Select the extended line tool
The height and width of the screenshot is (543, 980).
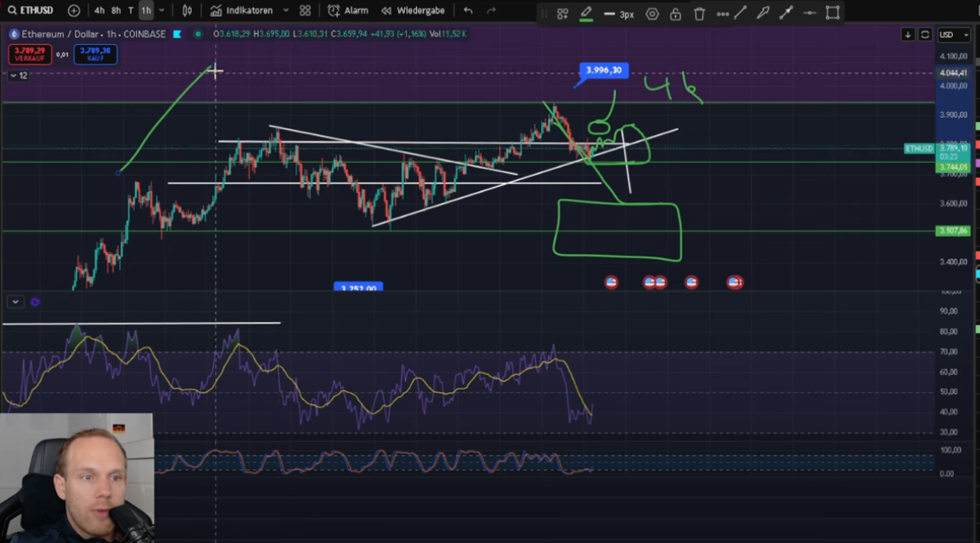(786, 13)
